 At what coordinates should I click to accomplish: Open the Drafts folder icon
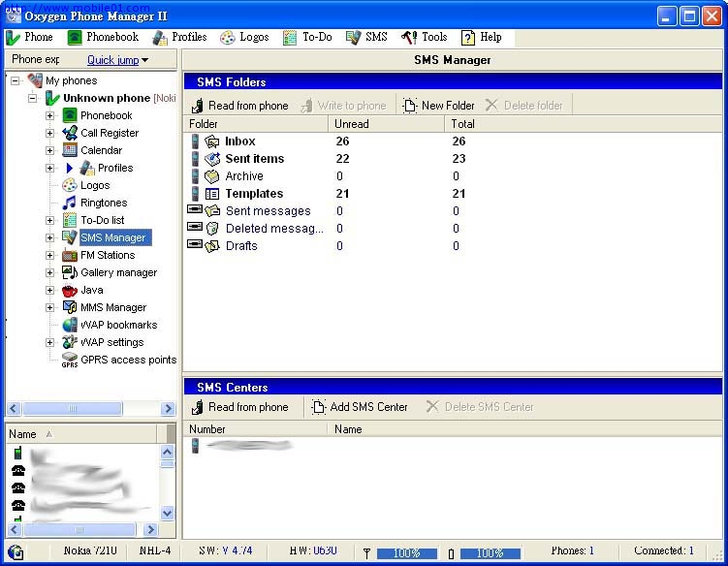point(212,246)
